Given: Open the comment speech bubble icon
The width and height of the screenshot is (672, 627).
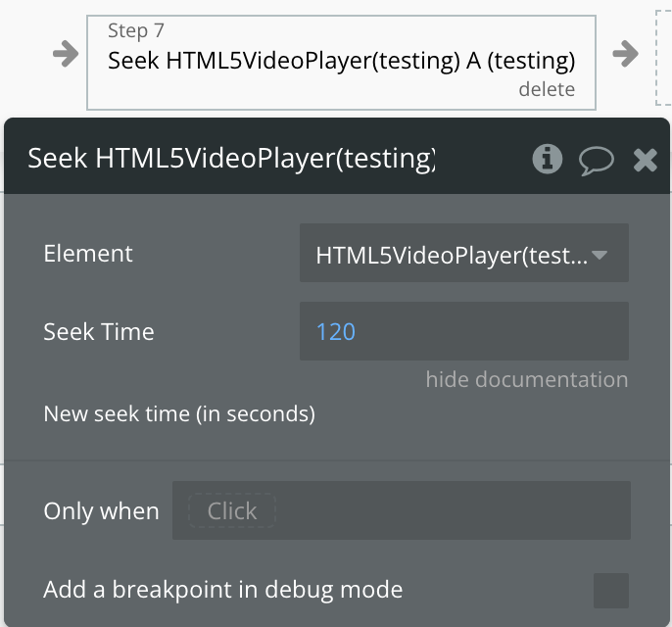Looking at the screenshot, I should point(597,161).
